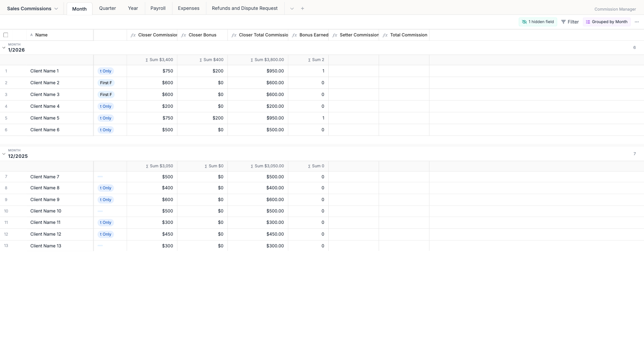This screenshot has height=362, width=644.
Task: Click the Closer Bonus column header
Action: tap(202, 35)
